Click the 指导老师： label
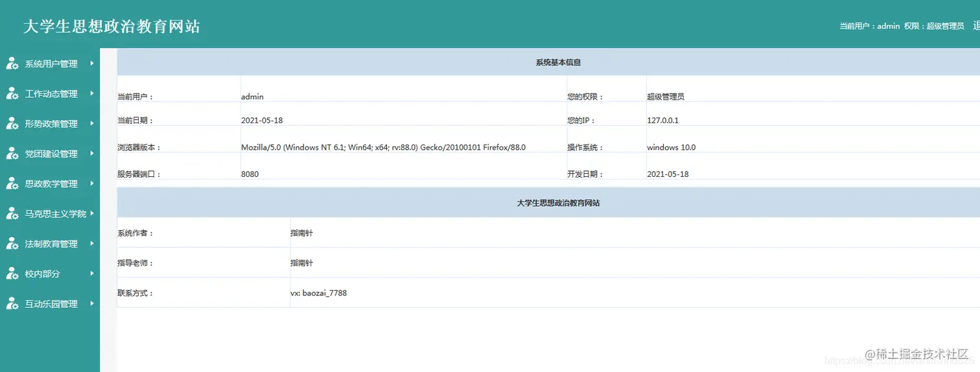This screenshot has width=980, height=372. 135,263
